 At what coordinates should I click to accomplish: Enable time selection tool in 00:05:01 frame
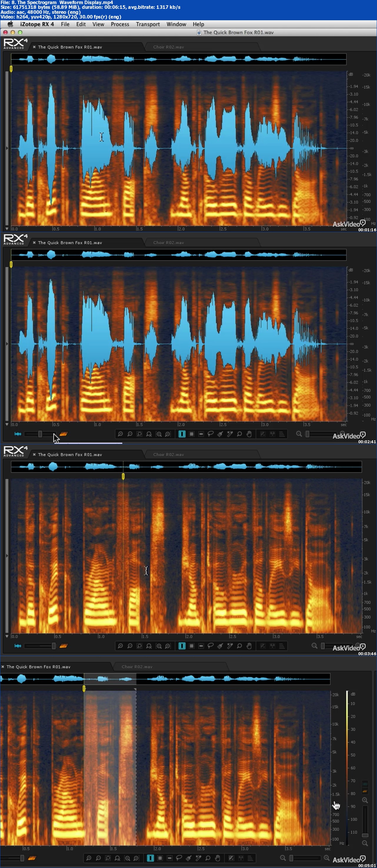(150, 858)
